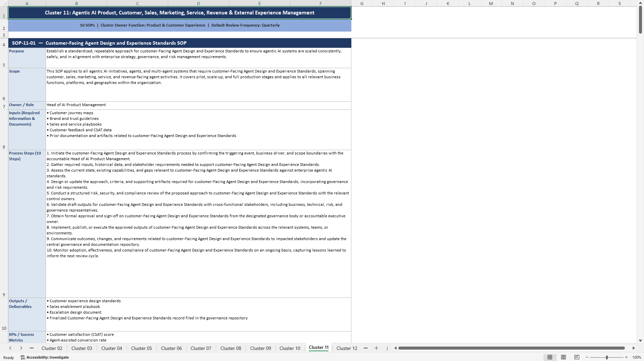This screenshot has width=644, height=361.
Task: Click the vertical scroll up arrow
Action: pyautogui.click(x=640, y=3)
